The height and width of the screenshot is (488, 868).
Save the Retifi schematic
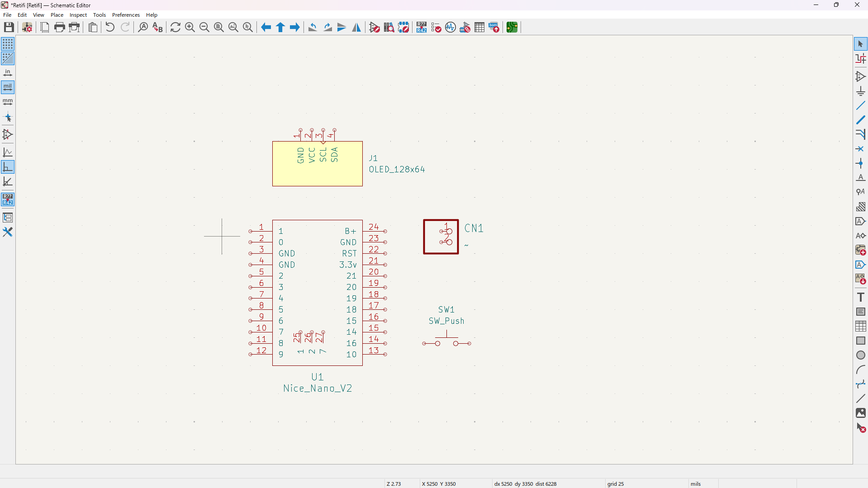[9, 27]
